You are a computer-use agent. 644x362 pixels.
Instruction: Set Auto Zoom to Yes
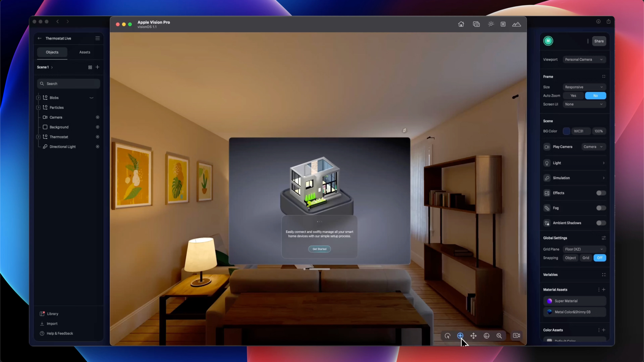573,96
